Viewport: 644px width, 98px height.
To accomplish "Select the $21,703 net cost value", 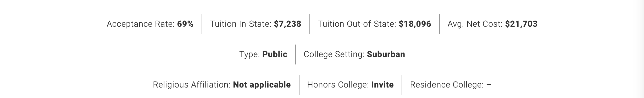I will click(x=521, y=24).
